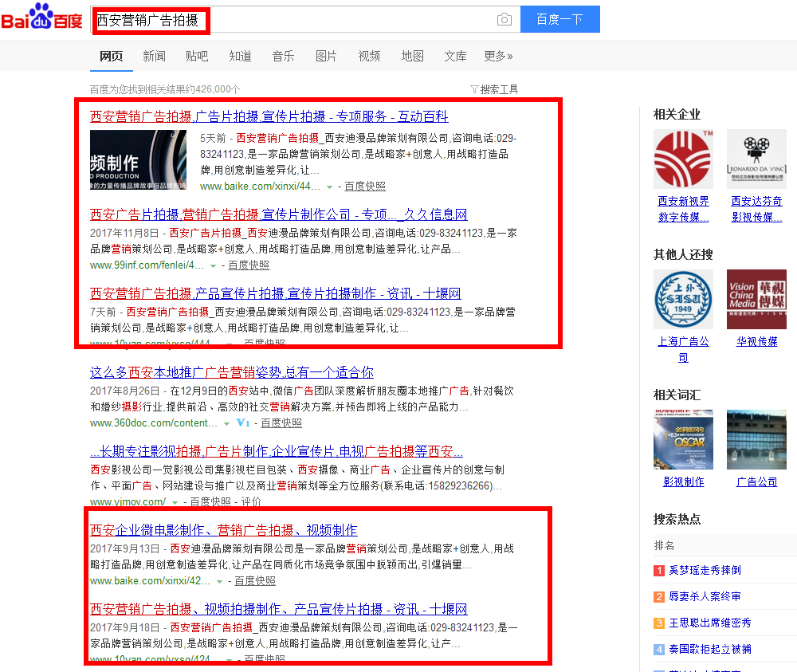Screen dimensions: 797x672
Task: Open 百度快照 for 99inf.com result
Action: pos(249,265)
